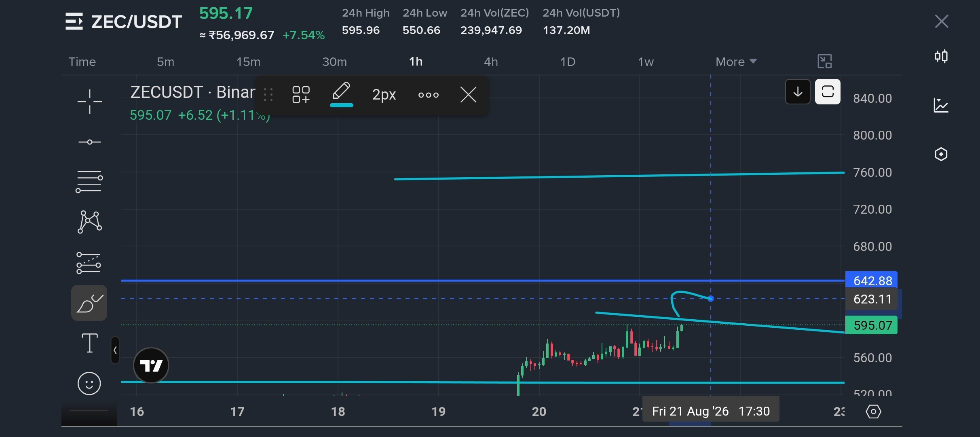Open the emoji sticker tool
This screenshot has width=980, height=437.
tap(89, 383)
